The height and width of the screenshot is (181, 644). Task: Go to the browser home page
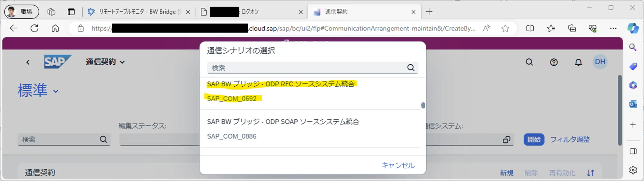click(x=55, y=28)
